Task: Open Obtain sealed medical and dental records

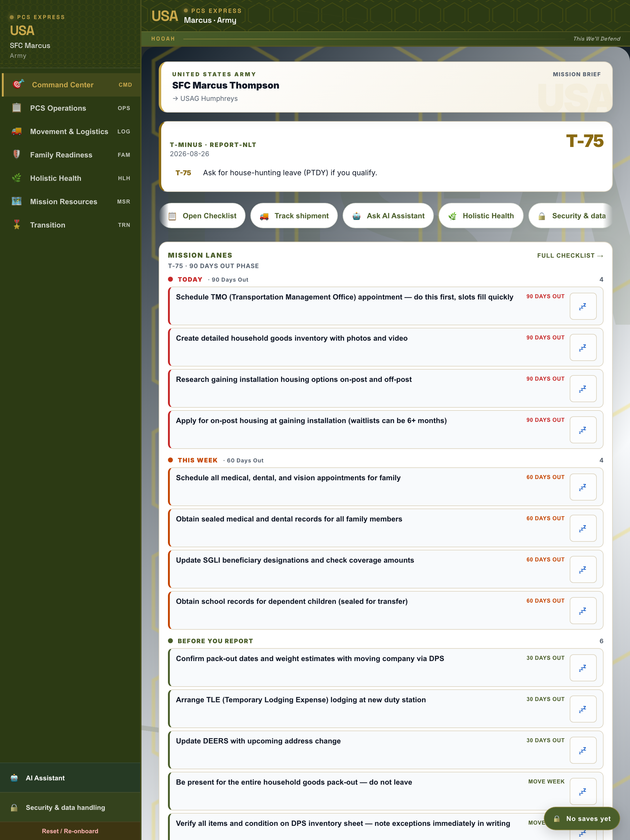Action: (385, 528)
